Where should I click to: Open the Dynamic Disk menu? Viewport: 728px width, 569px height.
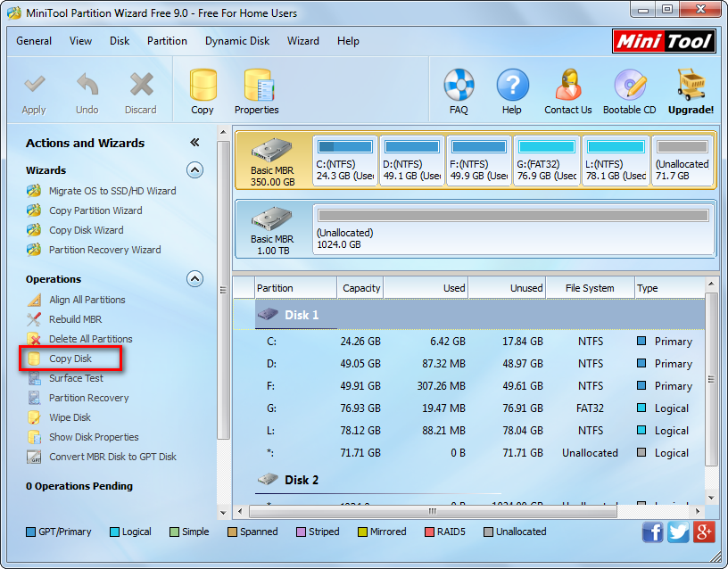[237, 41]
